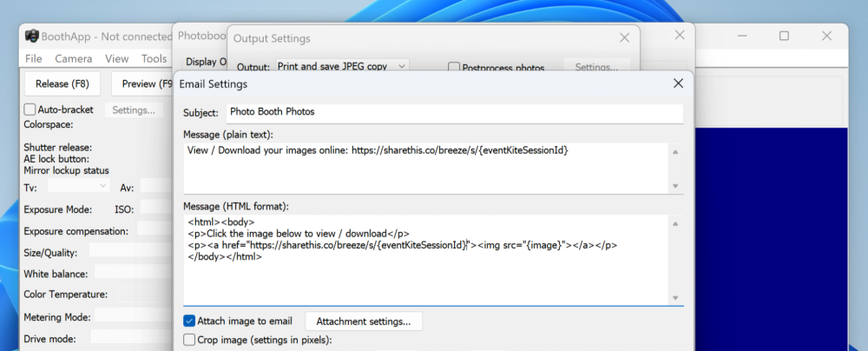This screenshot has height=351, width=868.
Task: Click the "AE lock button:" label
Action: click(56, 159)
